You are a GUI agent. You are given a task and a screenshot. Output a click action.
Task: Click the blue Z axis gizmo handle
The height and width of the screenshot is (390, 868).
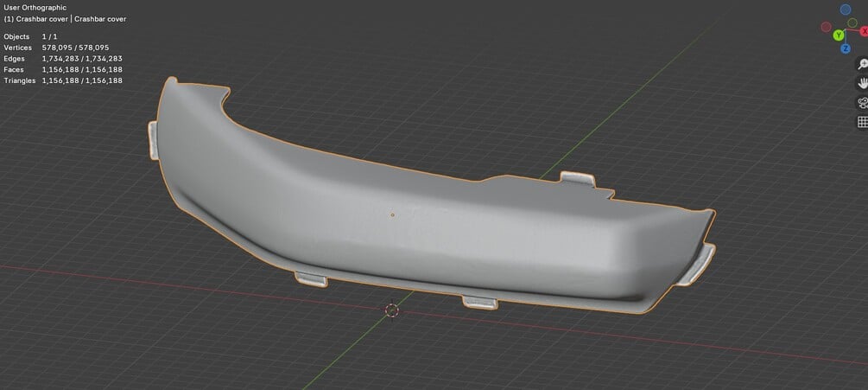(846, 48)
